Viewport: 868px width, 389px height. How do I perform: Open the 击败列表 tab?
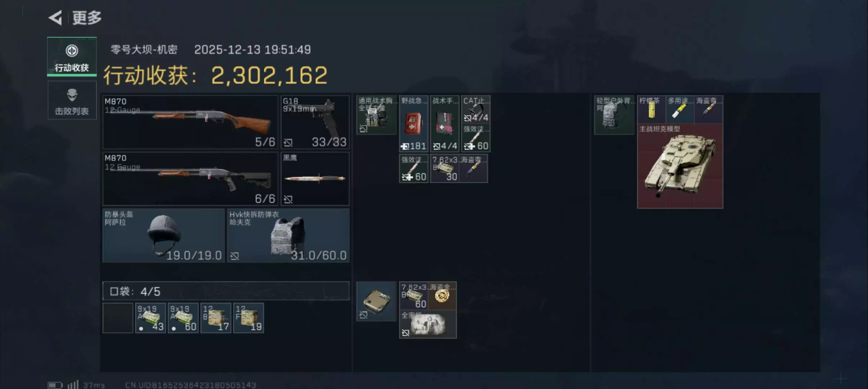(72, 100)
